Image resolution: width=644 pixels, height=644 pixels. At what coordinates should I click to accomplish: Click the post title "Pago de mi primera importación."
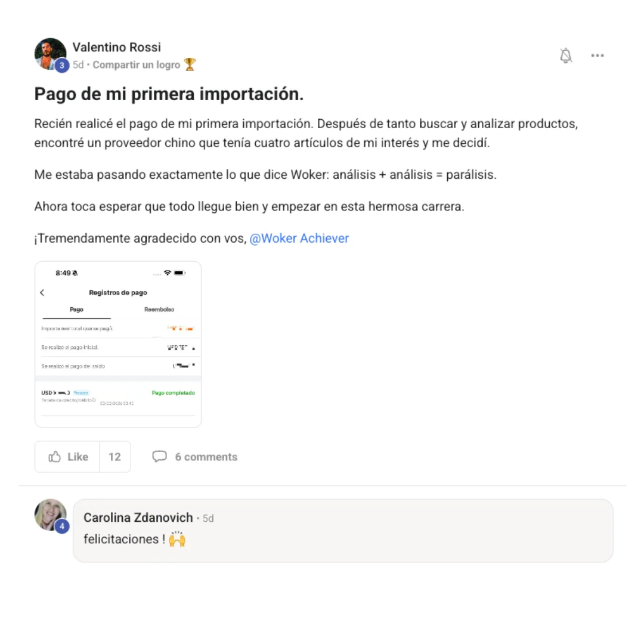169,94
